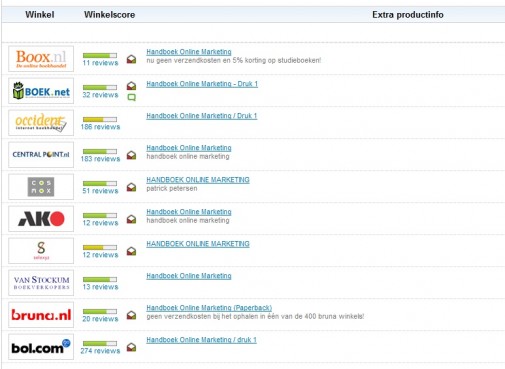505x369 pixels.
Task: View the 12 reviews for AKO
Action: 100,223
